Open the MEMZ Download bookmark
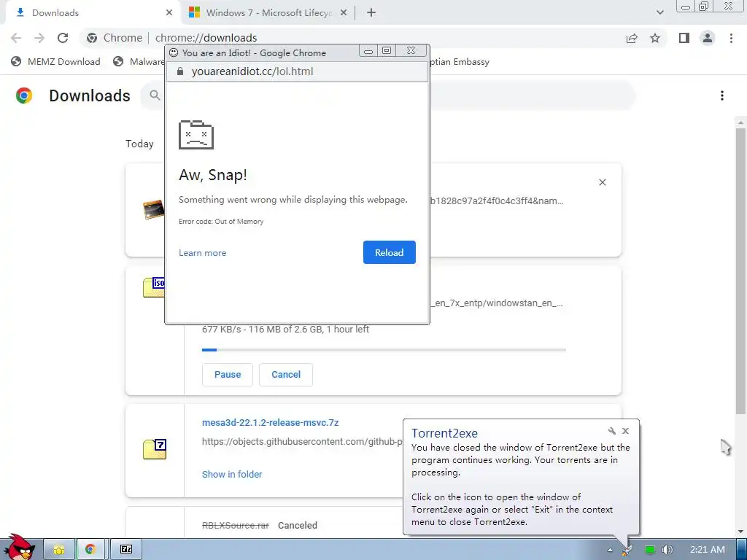Image resolution: width=747 pixels, height=560 pixels. coord(55,61)
